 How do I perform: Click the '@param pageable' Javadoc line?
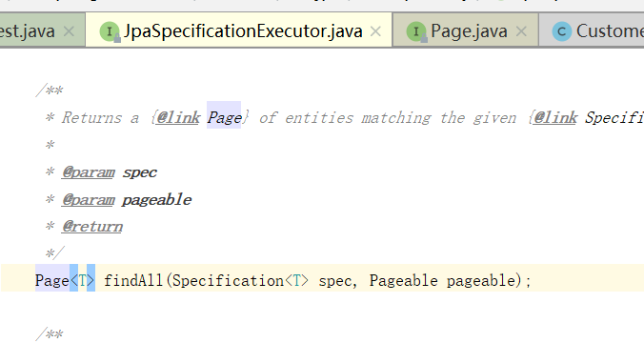coord(127,200)
